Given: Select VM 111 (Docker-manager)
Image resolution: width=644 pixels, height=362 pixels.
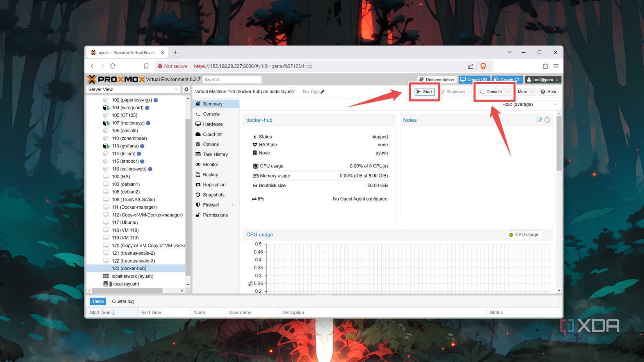Looking at the screenshot, I should [134, 207].
